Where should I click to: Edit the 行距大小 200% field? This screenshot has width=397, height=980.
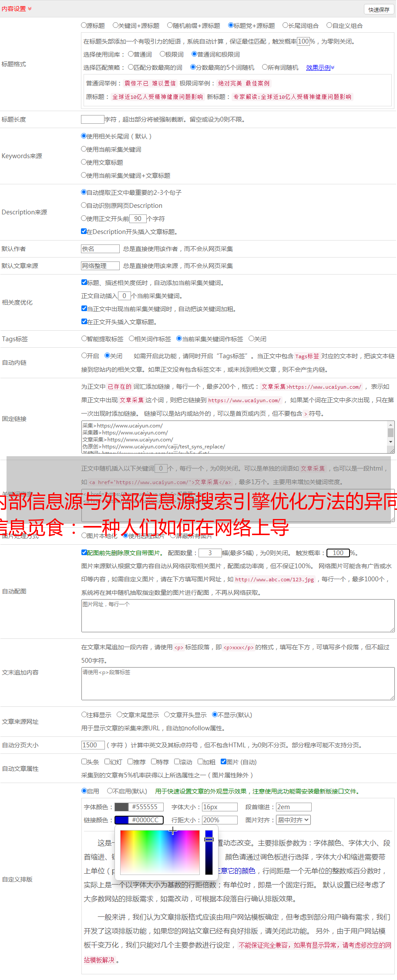point(220,820)
